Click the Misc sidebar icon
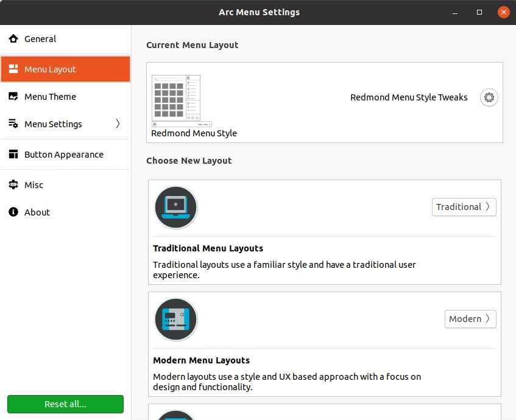Viewport: 516px width, 420px height. (x=13, y=185)
